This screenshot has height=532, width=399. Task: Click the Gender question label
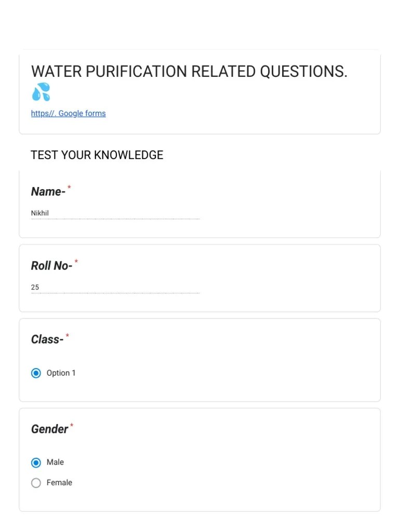[x=49, y=429]
